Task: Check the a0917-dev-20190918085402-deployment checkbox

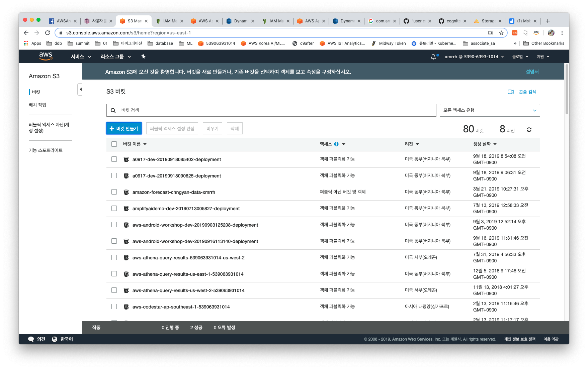Action: click(x=114, y=159)
